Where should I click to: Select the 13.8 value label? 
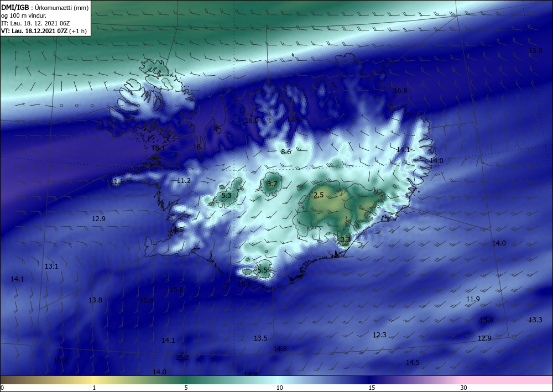click(95, 300)
